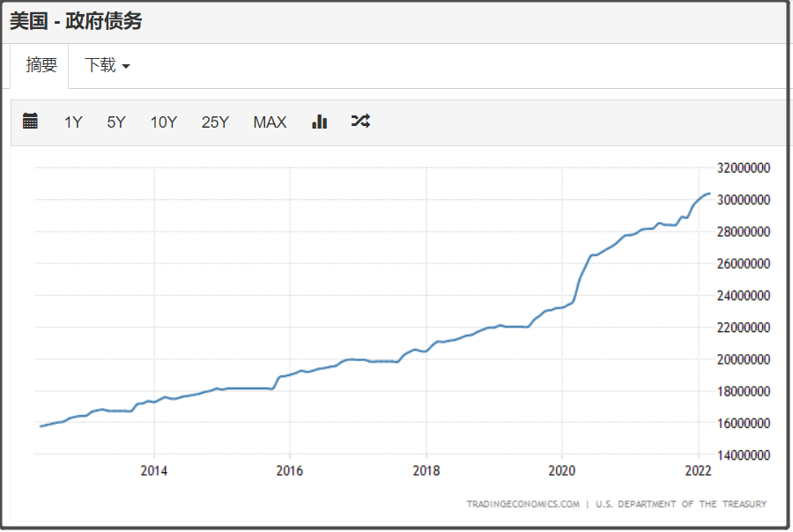
Task: Open the TRADINGECONOMICS.COM source link
Action: pyautogui.click(x=522, y=504)
